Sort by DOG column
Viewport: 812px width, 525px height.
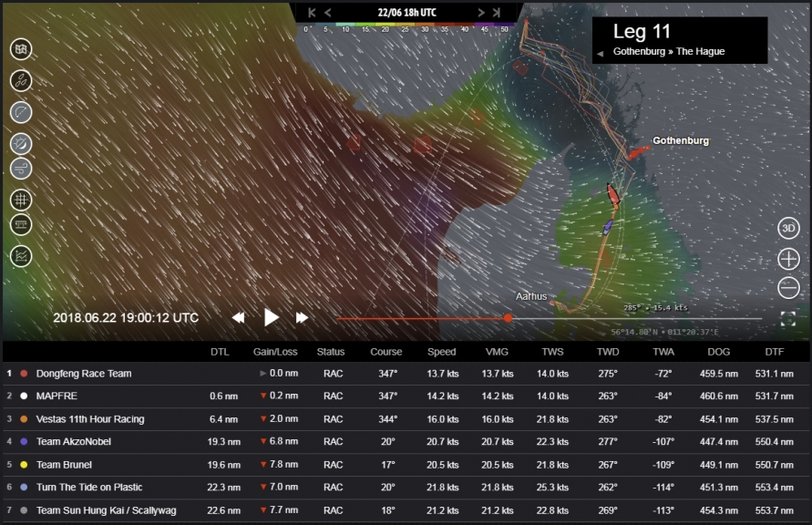[719, 352]
